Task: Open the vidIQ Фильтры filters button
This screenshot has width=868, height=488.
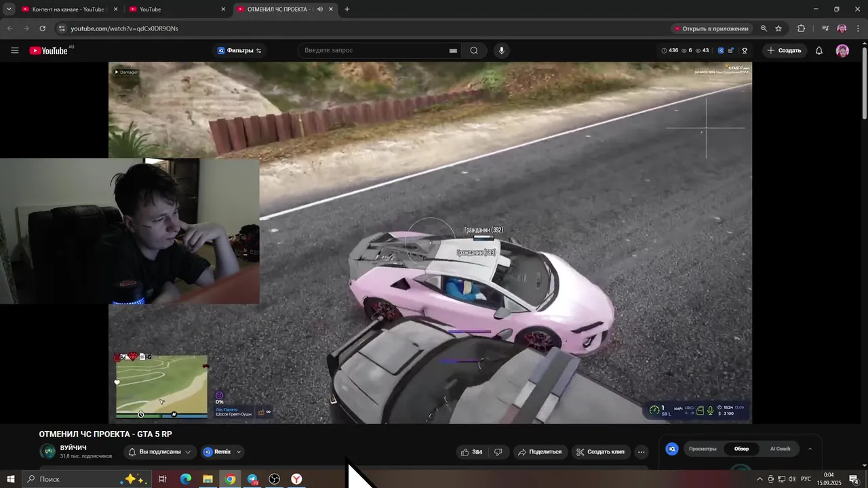Action: pyautogui.click(x=239, y=50)
